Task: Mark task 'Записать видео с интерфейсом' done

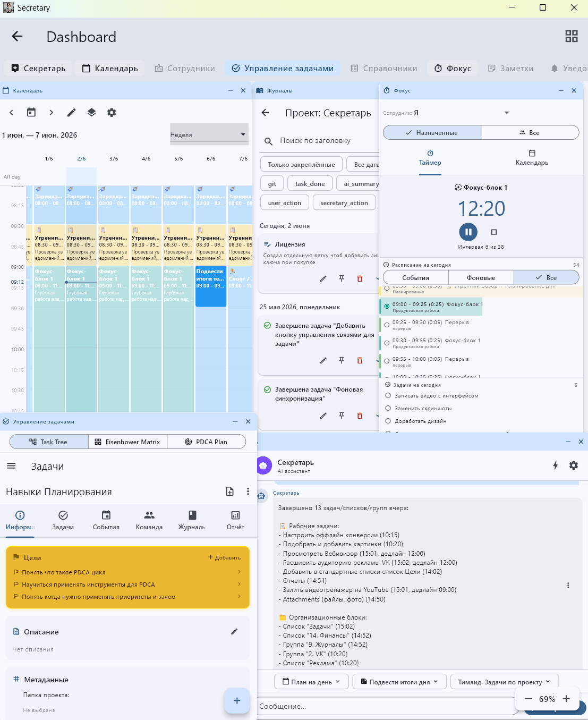Action: 388,396
